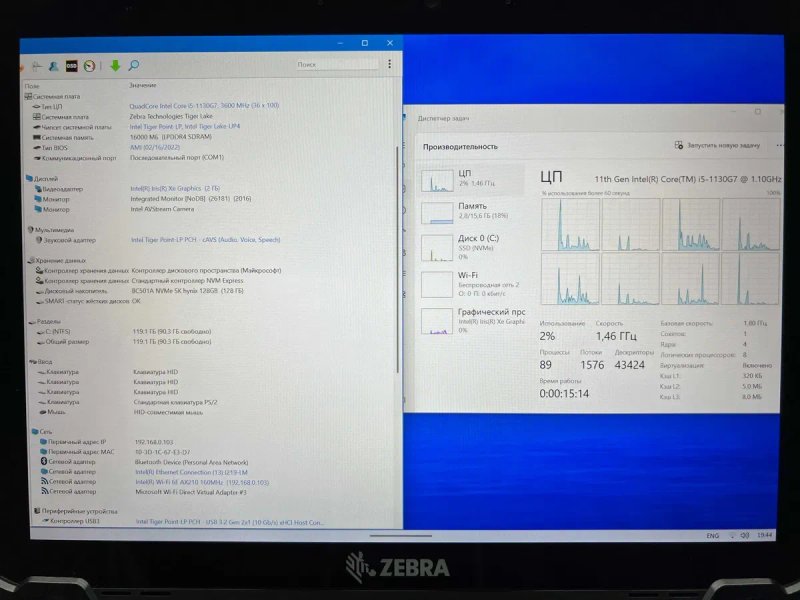Click the Поле column header
Screen dimensions: 800x600
click(32, 86)
